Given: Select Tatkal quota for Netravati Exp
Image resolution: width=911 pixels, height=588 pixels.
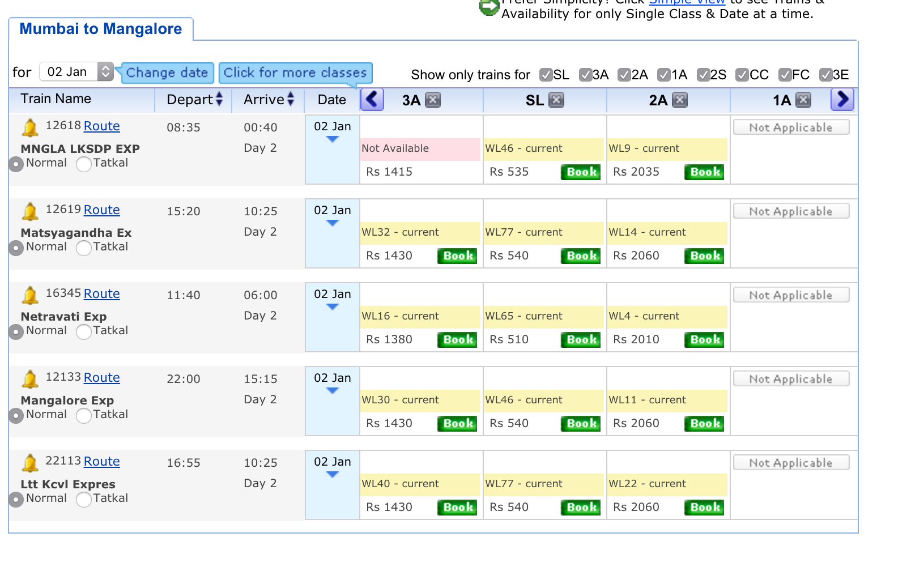Looking at the screenshot, I should (x=84, y=332).
